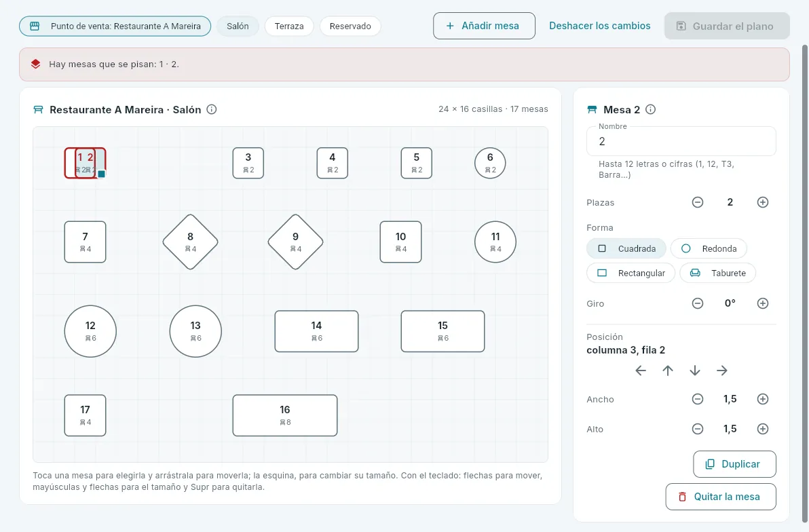The image size is (809, 532).
Task: Rotate table clockwise with Giro plus
Action: 763,303
